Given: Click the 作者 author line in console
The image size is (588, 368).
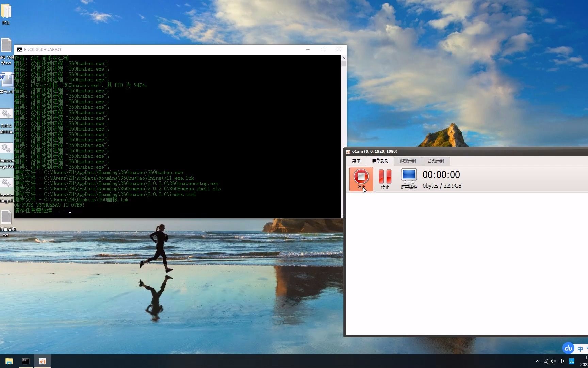Looking at the screenshot, I should click(x=42, y=58).
